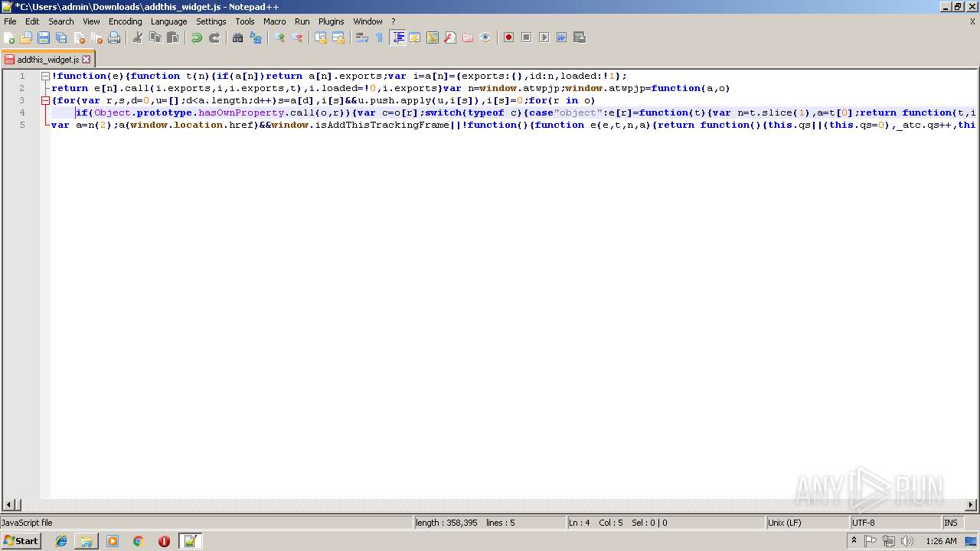The image size is (980, 551).
Task: Save the current file via toolbar
Action: 44,37
